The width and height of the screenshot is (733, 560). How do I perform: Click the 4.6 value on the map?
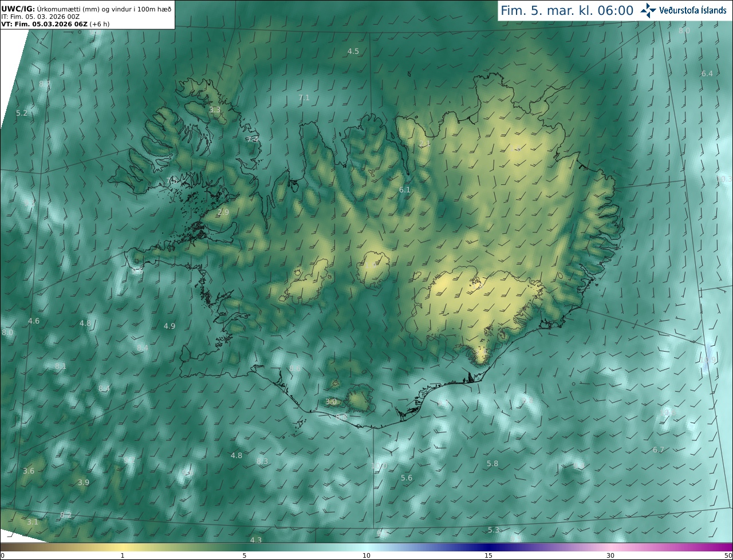pos(34,321)
